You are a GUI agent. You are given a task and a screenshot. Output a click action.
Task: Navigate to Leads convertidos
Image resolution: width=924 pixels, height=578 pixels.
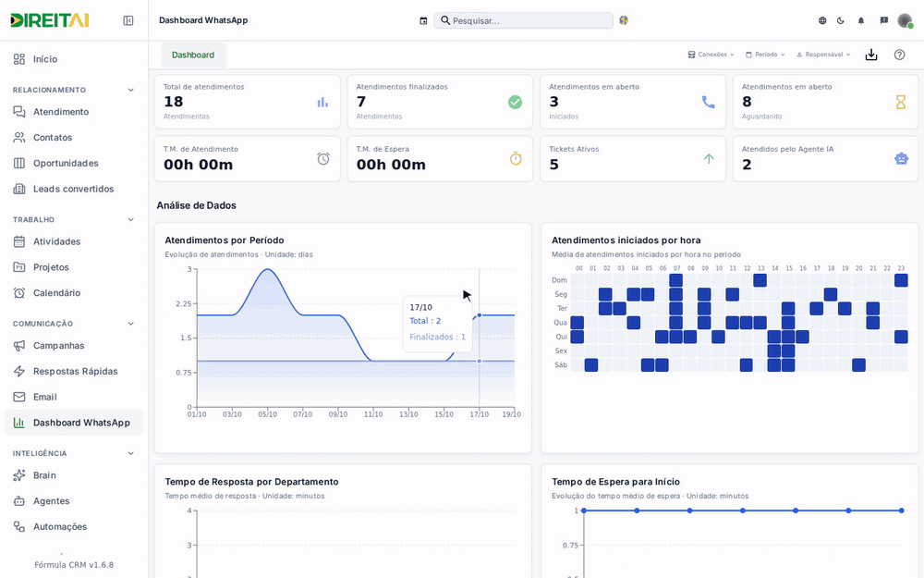(74, 189)
